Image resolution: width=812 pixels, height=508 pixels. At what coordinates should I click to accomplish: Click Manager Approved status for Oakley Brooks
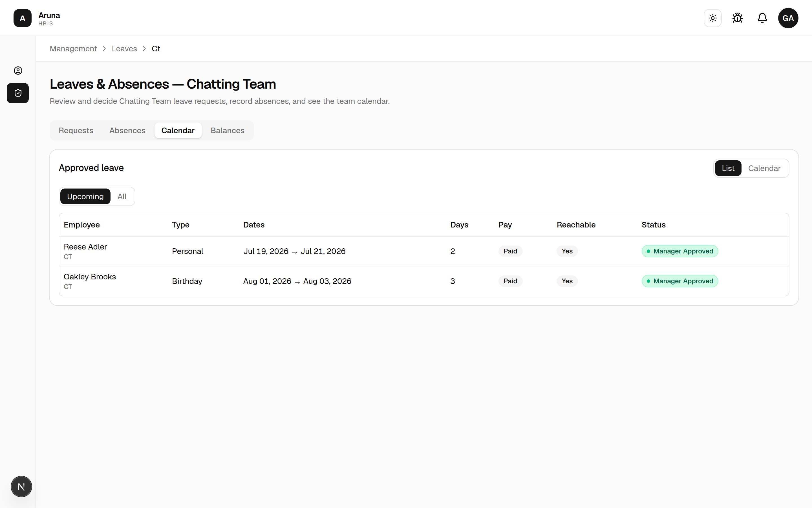click(x=680, y=281)
